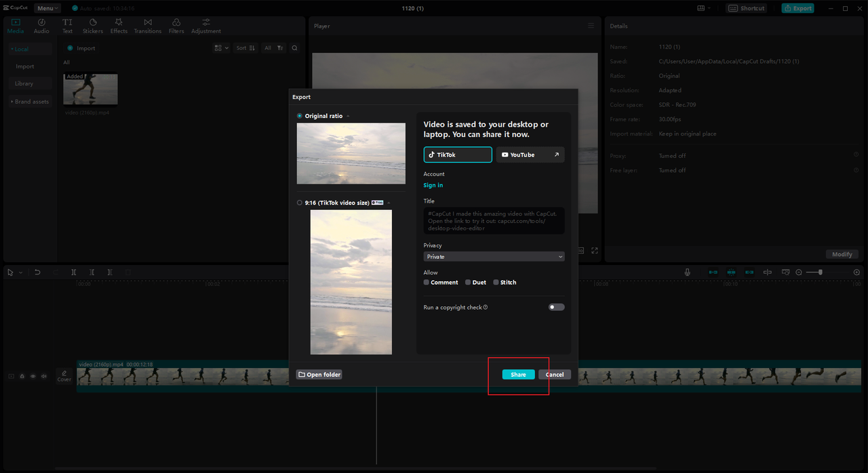Toggle the auto snapping icon
The height and width of the screenshot is (473, 868).
click(x=732, y=272)
